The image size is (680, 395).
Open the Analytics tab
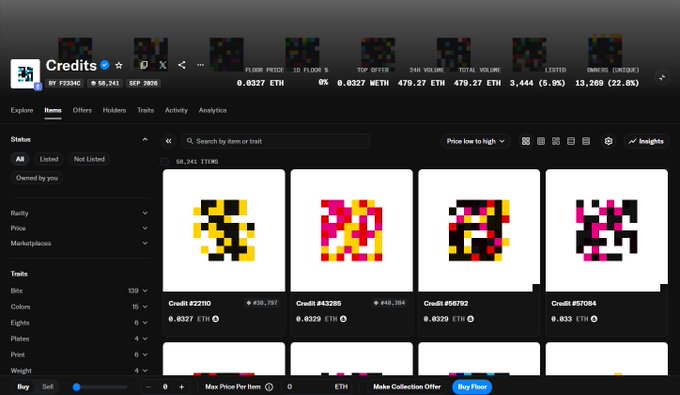pos(213,110)
